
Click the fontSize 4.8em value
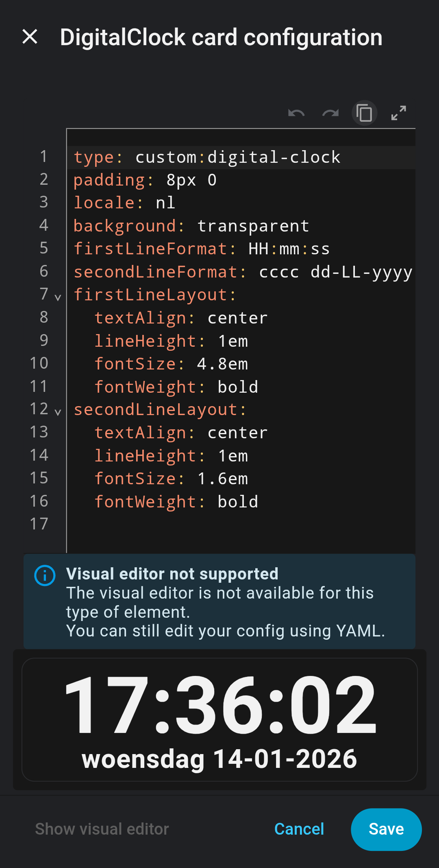point(222,364)
